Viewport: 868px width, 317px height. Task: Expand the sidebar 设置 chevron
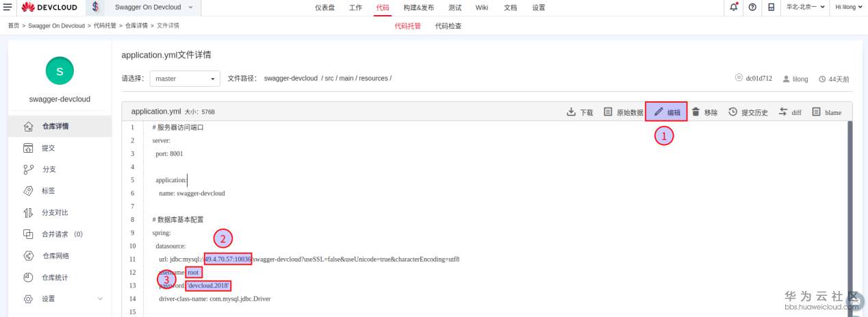point(100,299)
